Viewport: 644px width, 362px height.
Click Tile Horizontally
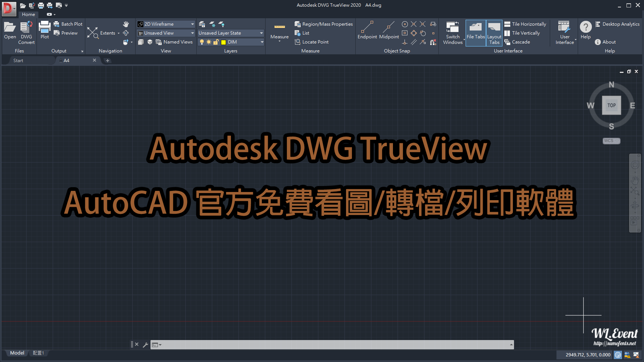coord(525,24)
